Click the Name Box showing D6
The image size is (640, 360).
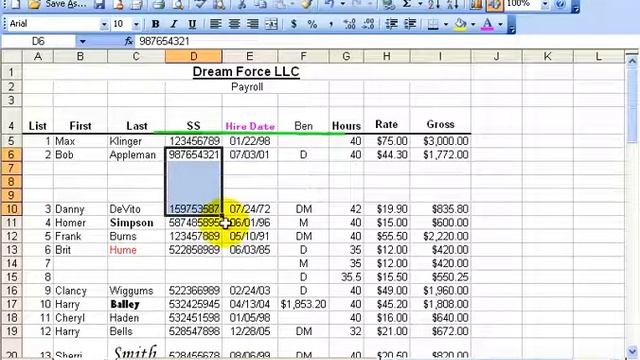[38, 41]
